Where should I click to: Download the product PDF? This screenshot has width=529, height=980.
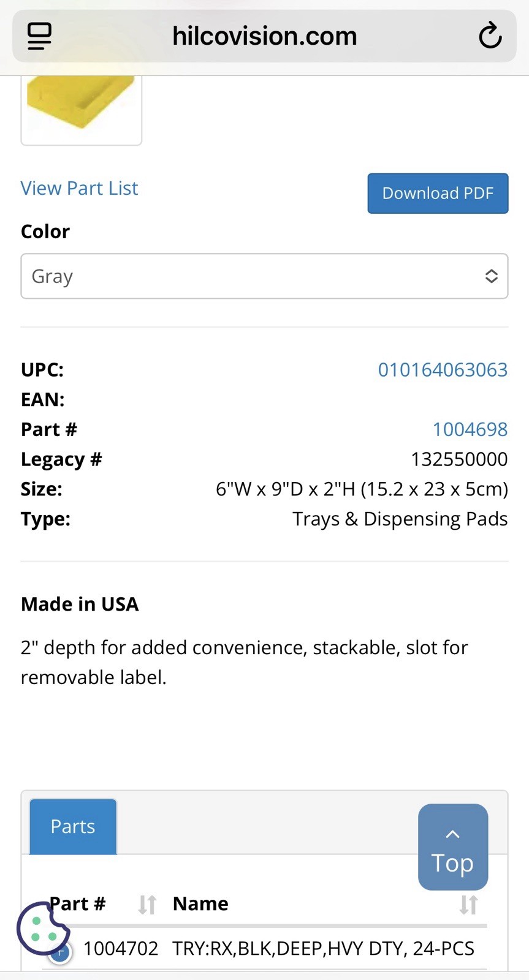[438, 194]
